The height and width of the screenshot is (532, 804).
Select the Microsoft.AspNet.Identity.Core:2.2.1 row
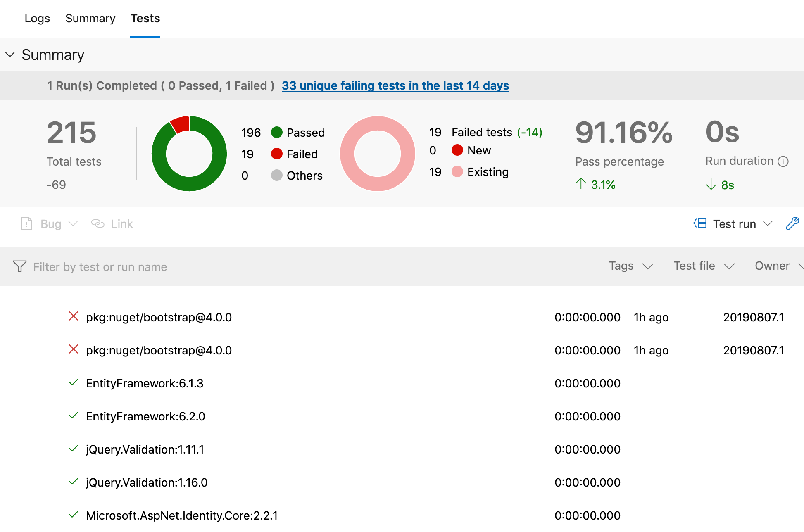point(182,515)
